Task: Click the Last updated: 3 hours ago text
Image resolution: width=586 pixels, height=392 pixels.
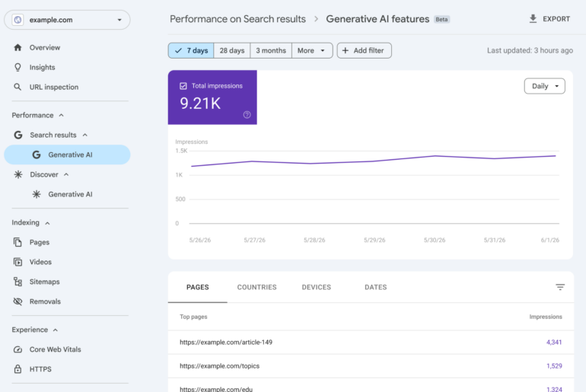Action: [x=530, y=50]
